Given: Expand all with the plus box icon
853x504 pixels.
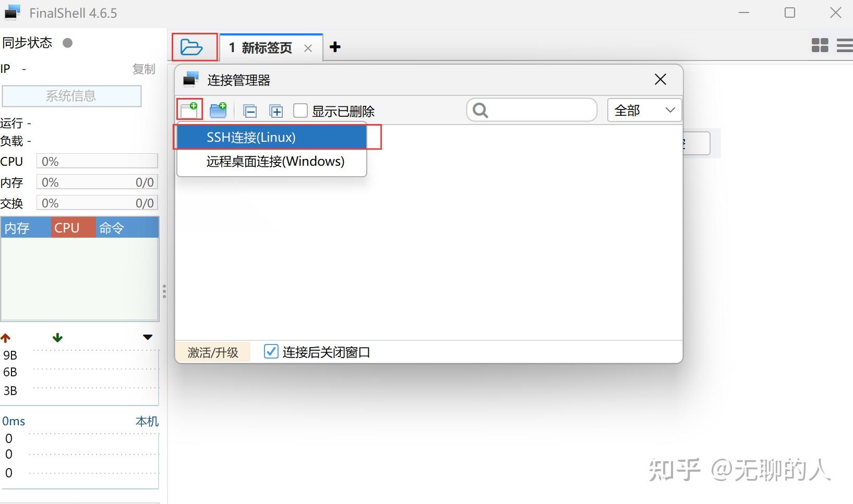Looking at the screenshot, I should tap(276, 111).
